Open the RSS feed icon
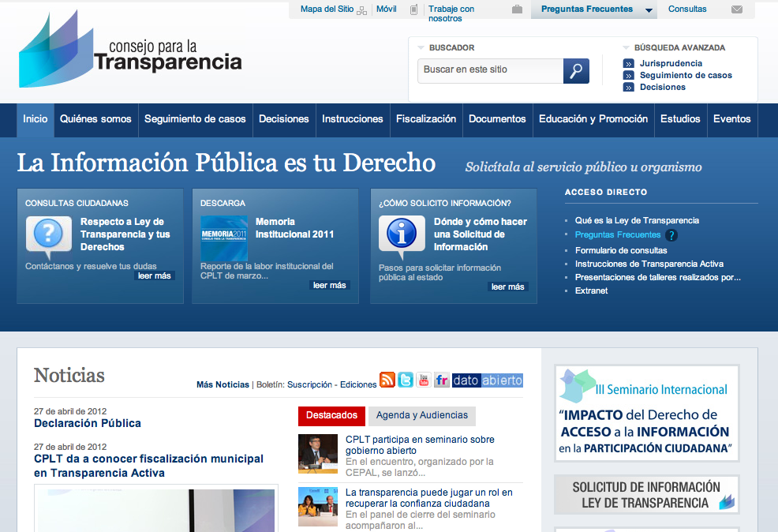This screenshot has width=778, height=532. pyautogui.click(x=387, y=380)
